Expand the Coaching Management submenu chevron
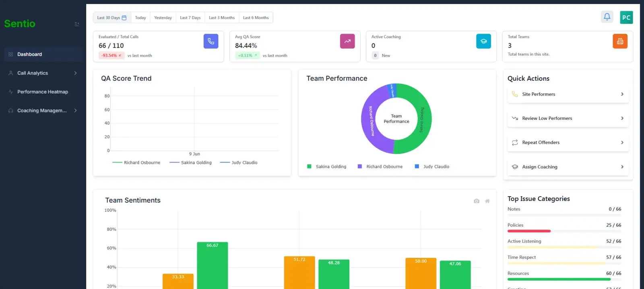This screenshot has width=644, height=289. coord(75,111)
